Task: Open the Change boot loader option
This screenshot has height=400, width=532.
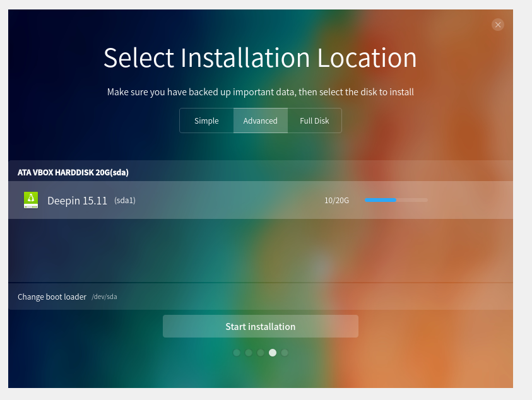Action: click(x=52, y=297)
